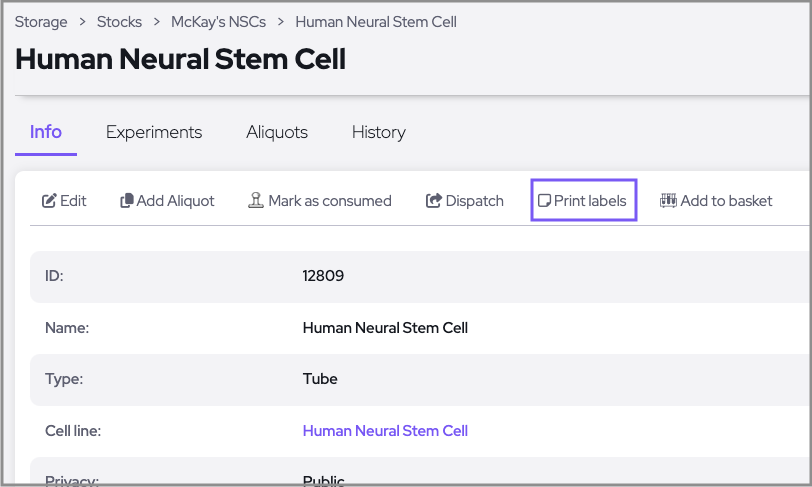812x487 pixels.
Task: Click the Edit pencil icon
Action: [49, 201]
